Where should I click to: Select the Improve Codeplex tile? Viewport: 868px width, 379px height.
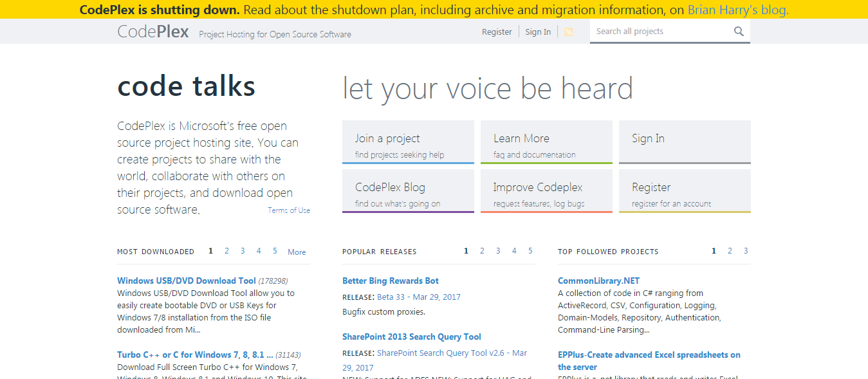coord(546,191)
